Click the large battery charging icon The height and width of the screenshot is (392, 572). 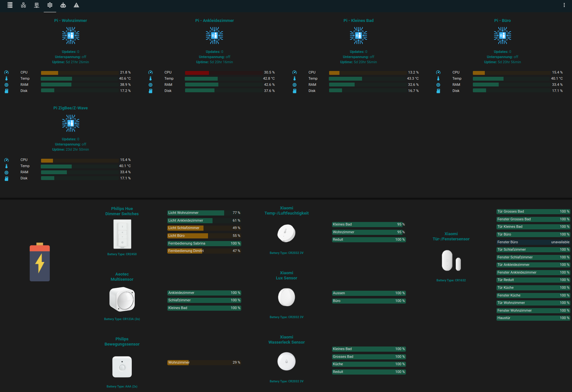[40, 262]
